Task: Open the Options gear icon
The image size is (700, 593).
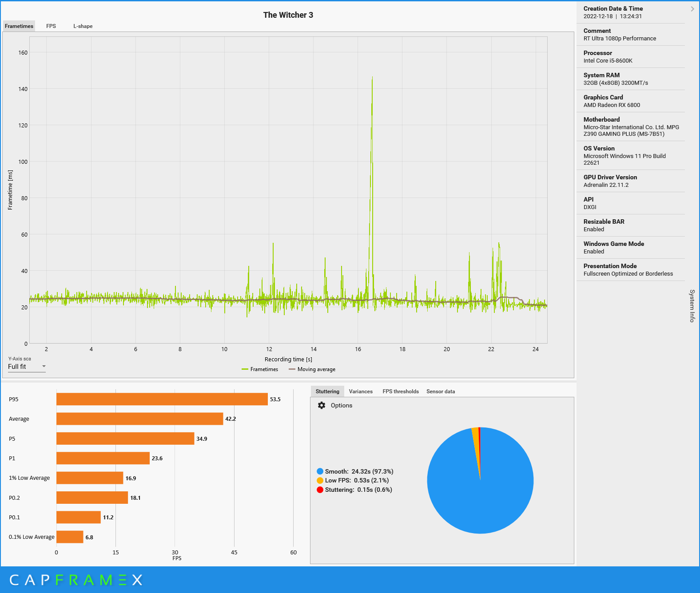Action: [x=322, y=405]
